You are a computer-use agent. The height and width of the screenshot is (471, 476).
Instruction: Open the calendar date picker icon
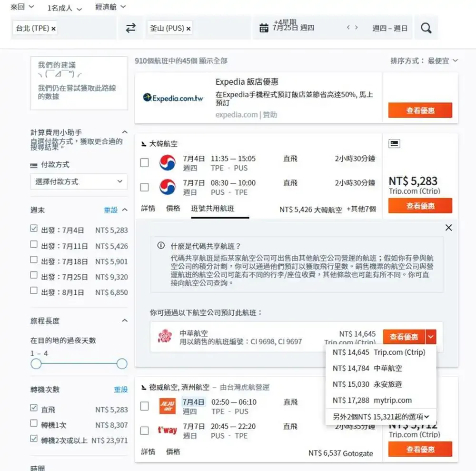(x=264, y=28)
